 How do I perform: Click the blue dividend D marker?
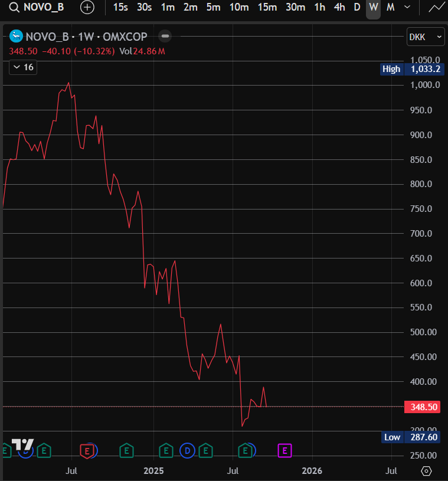pos(187,451)
